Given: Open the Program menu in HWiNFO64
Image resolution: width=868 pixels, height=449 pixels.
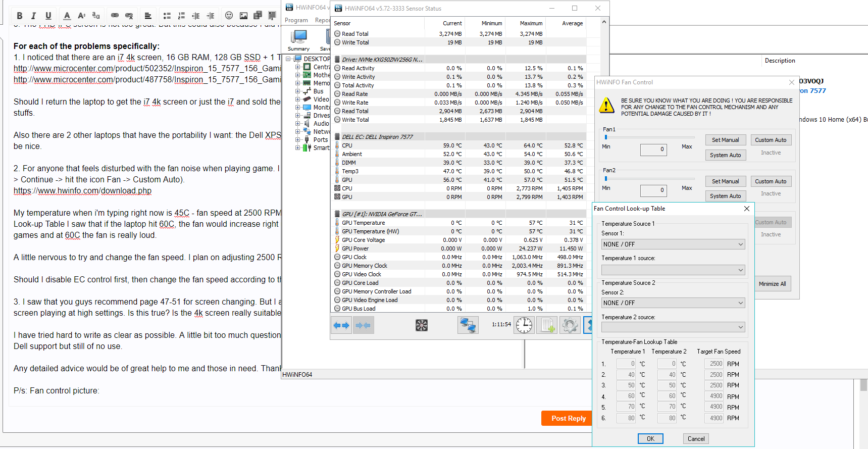Looking at the screenshot, I should (296, 20).
